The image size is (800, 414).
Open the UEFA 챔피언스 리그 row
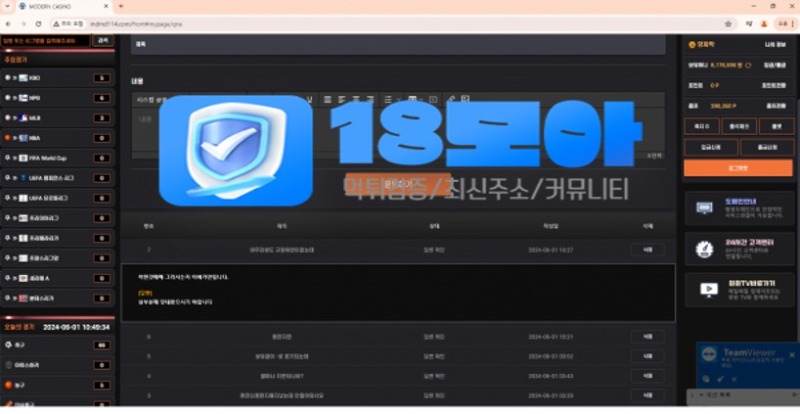click(x=57, y=178)
